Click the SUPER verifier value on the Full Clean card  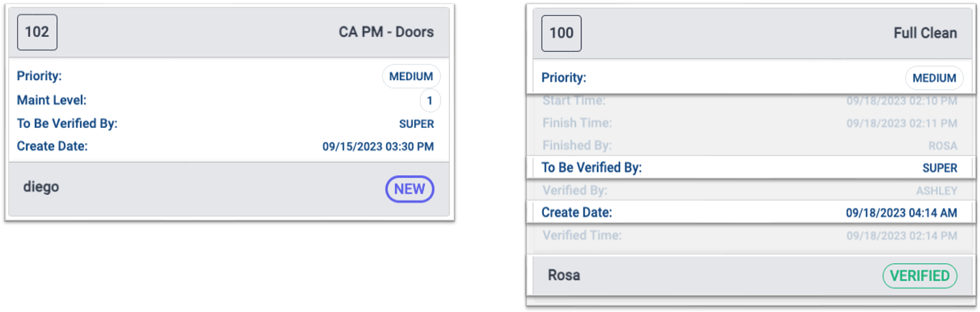[x=940, y=168]
